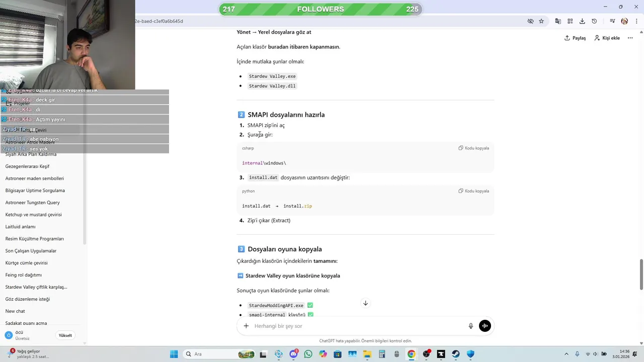The width and height of the screenshot is (644, 362).
Task: Open the Bilgisayar Uptime Sorgulama chat
Action: (35, 191)
